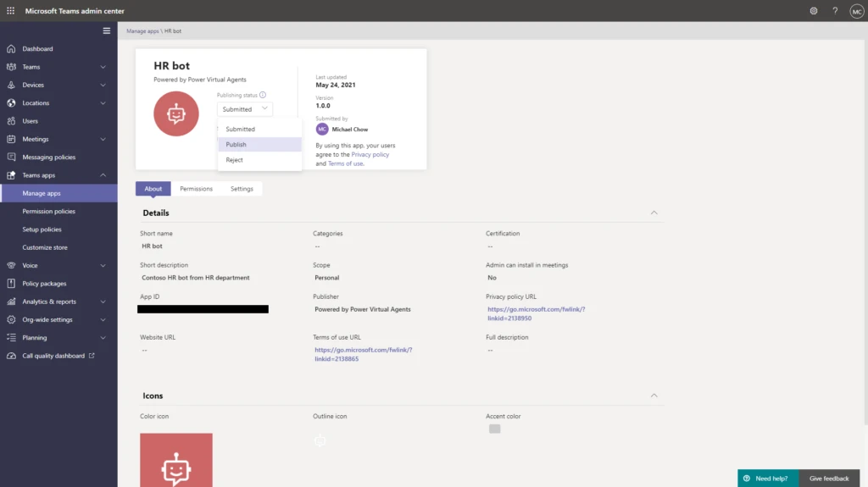Click the Analytics & reports chart icon

coord(11,302)
